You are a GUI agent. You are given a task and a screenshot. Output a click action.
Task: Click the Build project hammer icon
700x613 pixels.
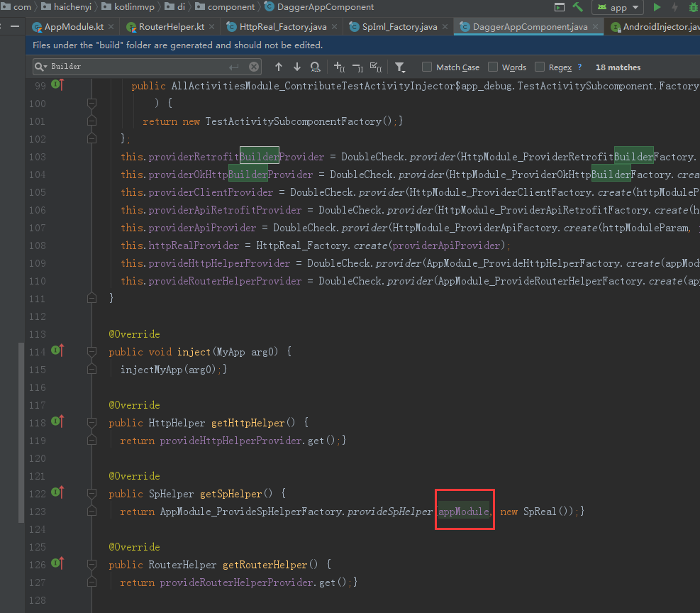click(578, 6)
